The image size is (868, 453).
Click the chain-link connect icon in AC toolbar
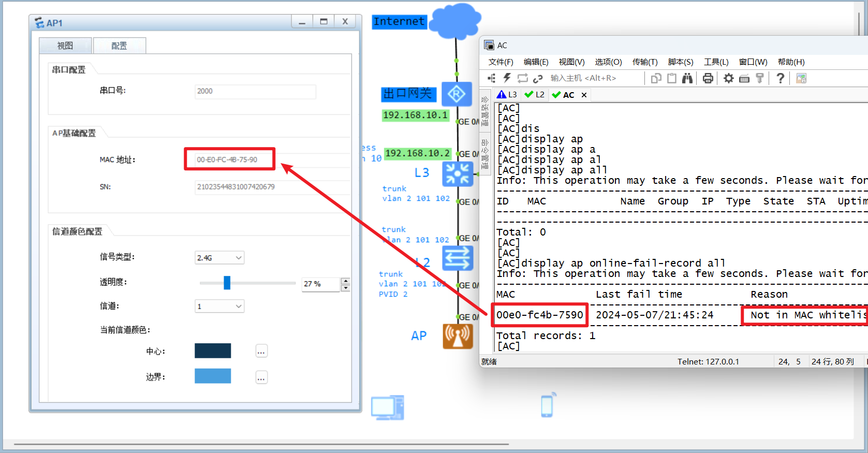point(538,78)
